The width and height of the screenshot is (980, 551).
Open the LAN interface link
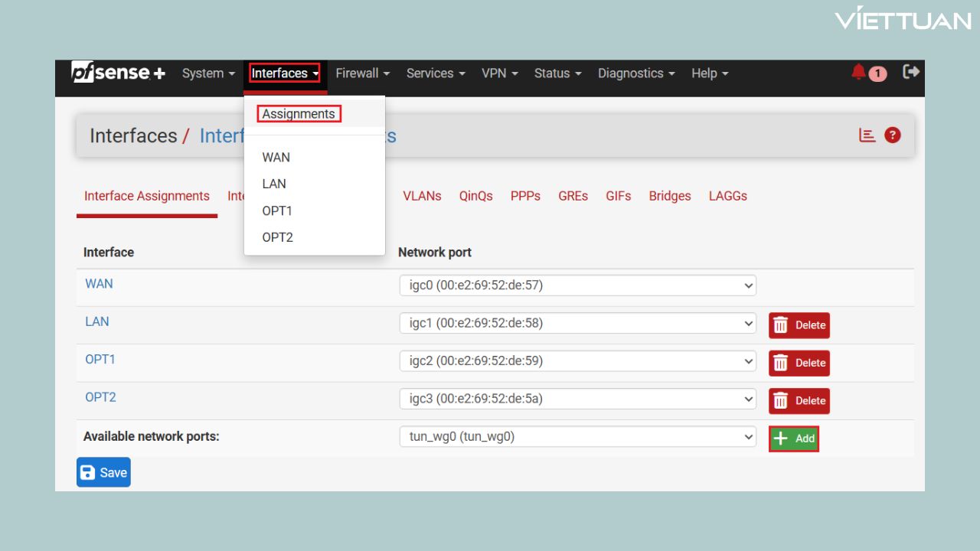point(96,321)
